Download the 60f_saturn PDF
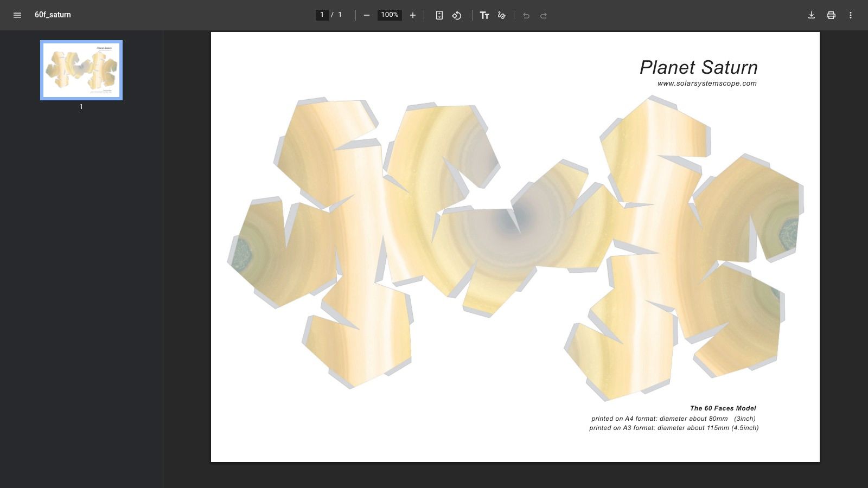 pos(812,15)
